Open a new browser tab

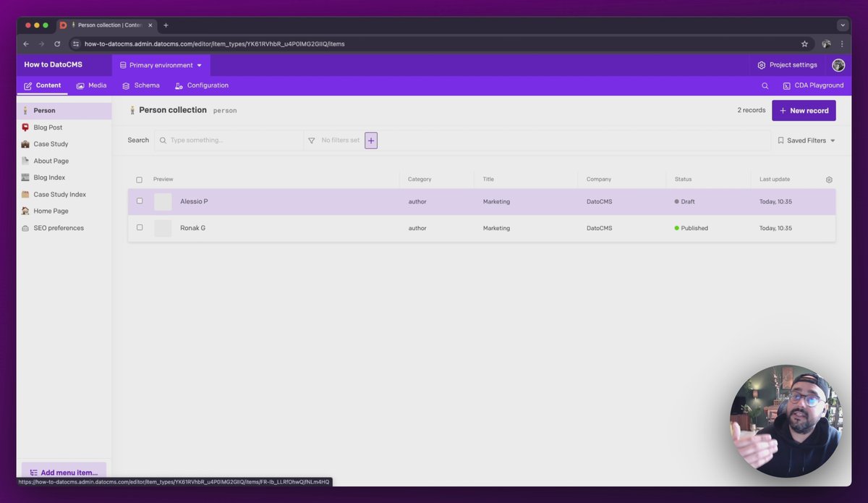(166, 25)
